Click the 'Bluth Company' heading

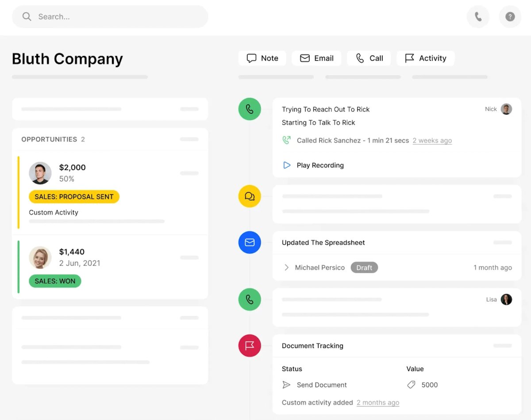point(67,59)
